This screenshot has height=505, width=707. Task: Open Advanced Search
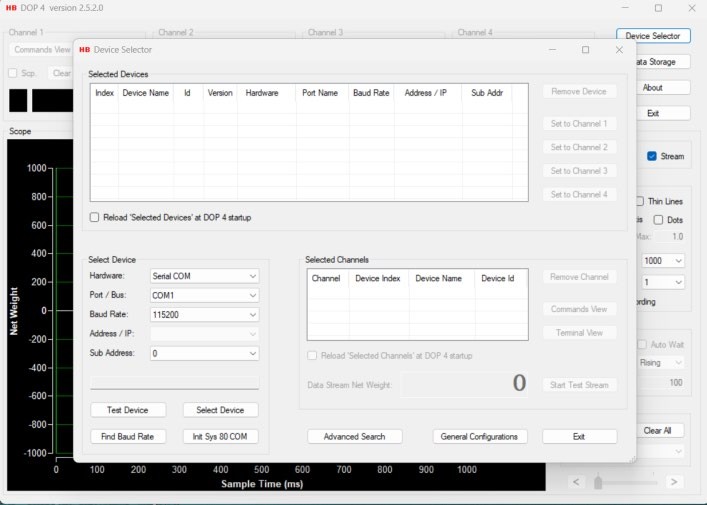354,436
